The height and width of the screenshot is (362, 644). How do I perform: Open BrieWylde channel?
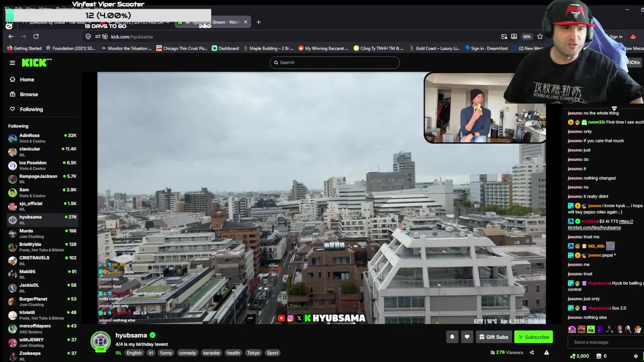click(42, 247)
